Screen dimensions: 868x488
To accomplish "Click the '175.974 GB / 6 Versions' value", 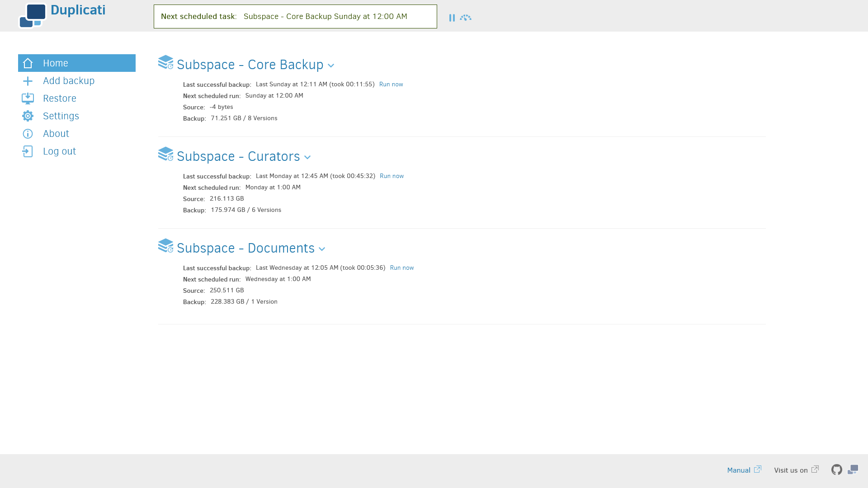I will pyautogui.click(x=246, y=210).
